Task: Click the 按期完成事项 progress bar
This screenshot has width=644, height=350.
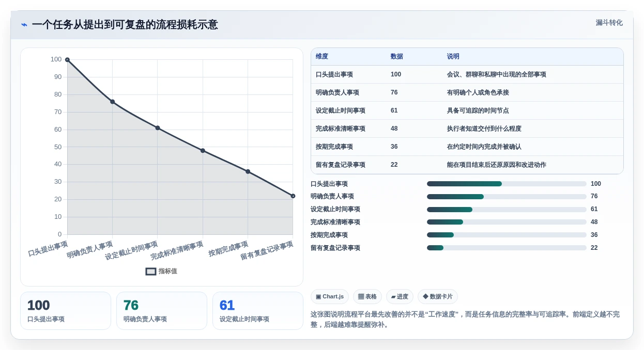Action: 507,235
